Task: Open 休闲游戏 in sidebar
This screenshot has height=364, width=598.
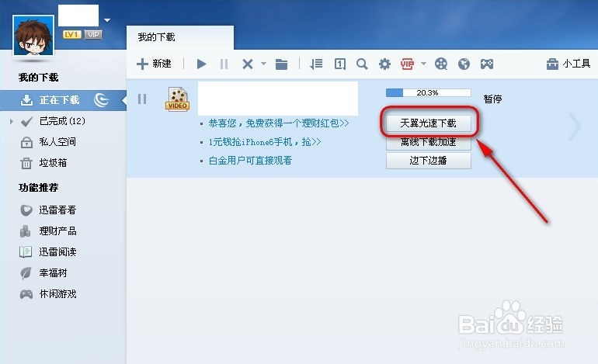Action: tap(57, 294)
